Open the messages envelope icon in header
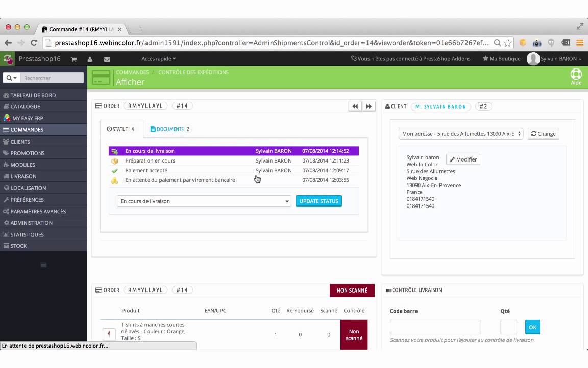This screenshot has height=368, width=588. (107, 59)
